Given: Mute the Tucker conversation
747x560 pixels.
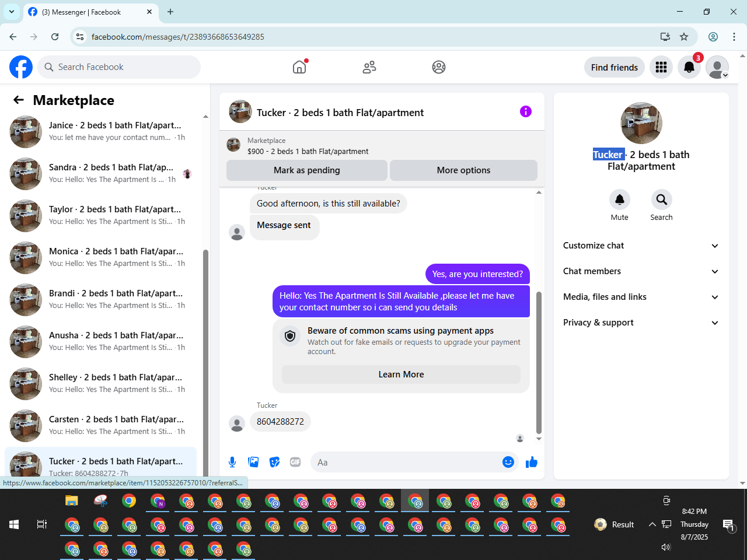Looking at the screenshot, I should click(620, 199).
